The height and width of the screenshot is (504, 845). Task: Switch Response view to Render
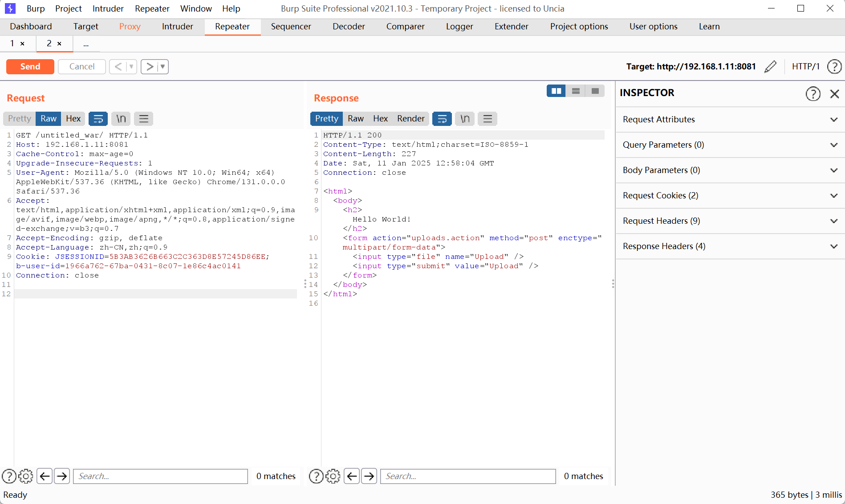tap(410, 119)
